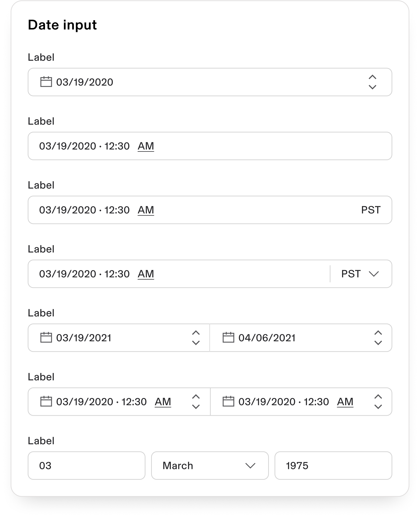Increment the first 03/19/2020 date with up arrow

(x=372, y=77)
